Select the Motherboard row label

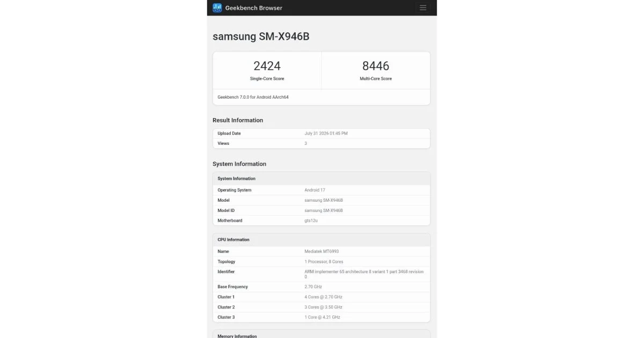click(x=230, y=221)
